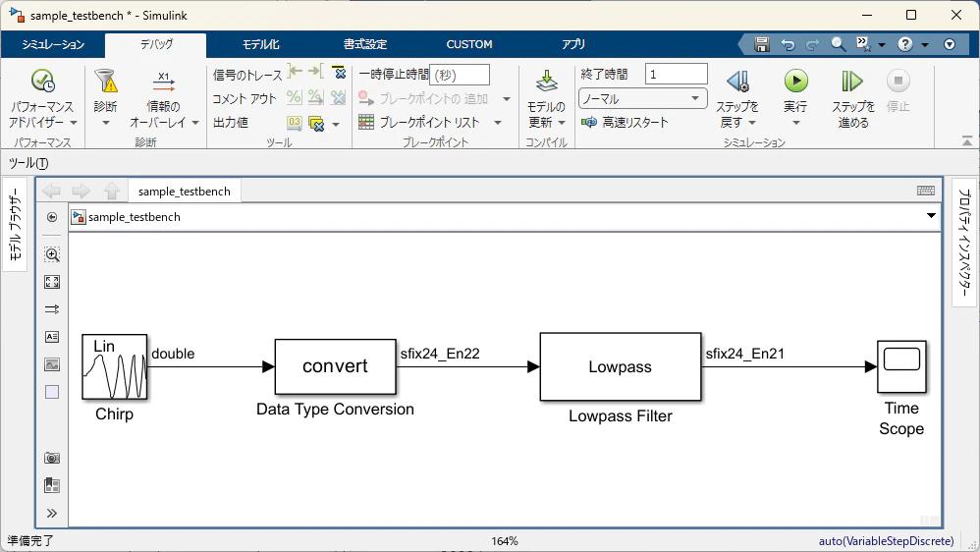Switch to the Apps ribbon tab
This screenshot has width=980, height=552.
573,44
